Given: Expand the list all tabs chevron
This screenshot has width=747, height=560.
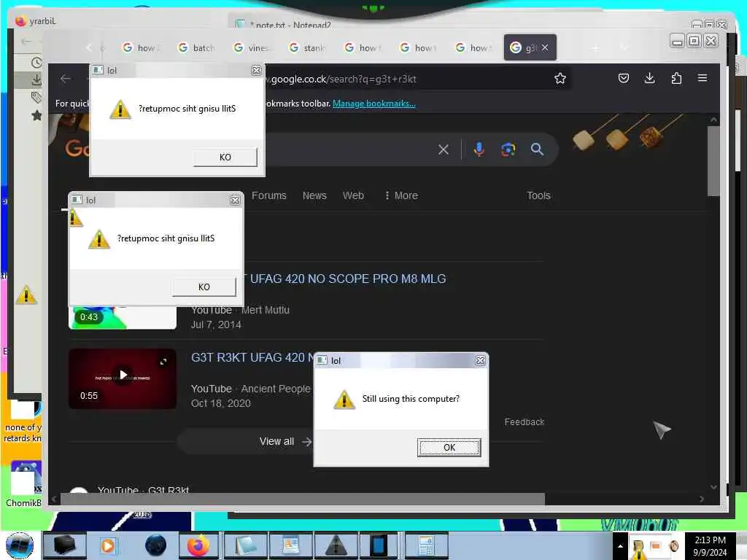Looking at the screenshot, I should (624, 47).
